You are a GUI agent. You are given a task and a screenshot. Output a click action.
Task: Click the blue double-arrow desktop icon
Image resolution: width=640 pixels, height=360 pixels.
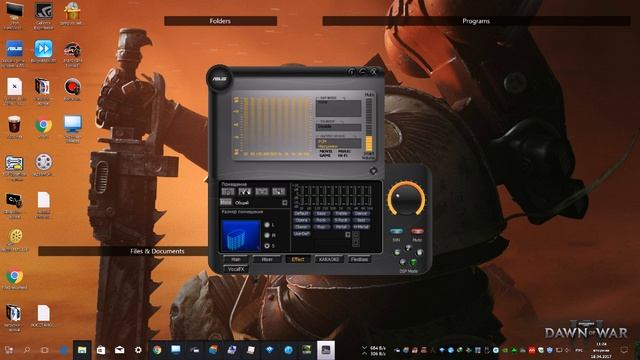pos(43,49)
